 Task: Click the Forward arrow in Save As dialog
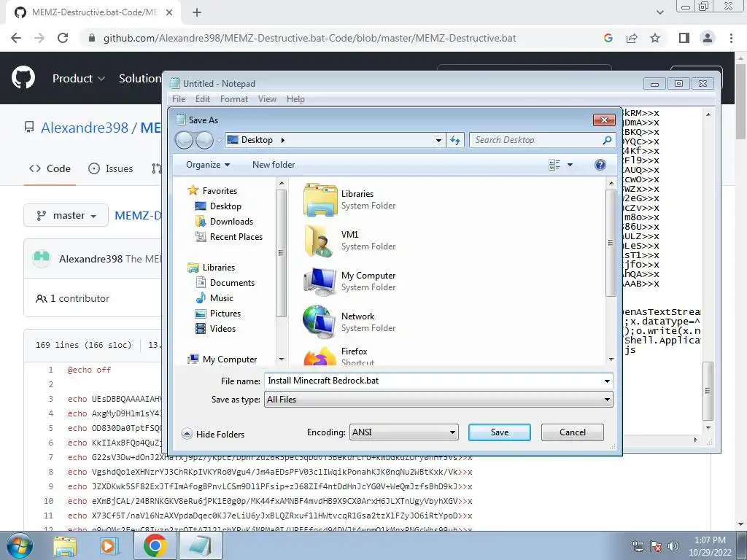coord(204,140)
